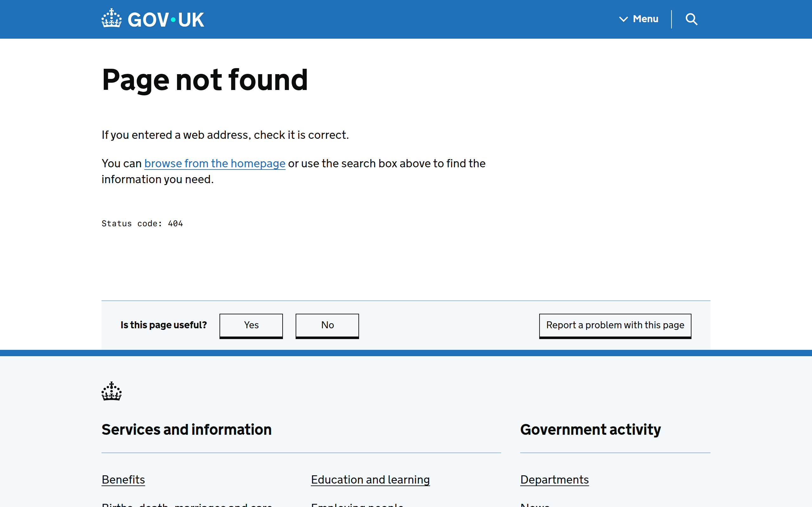Click the GOV.UK crown logo in header
The width and height of the screenshot is (812, 507).
111,18
